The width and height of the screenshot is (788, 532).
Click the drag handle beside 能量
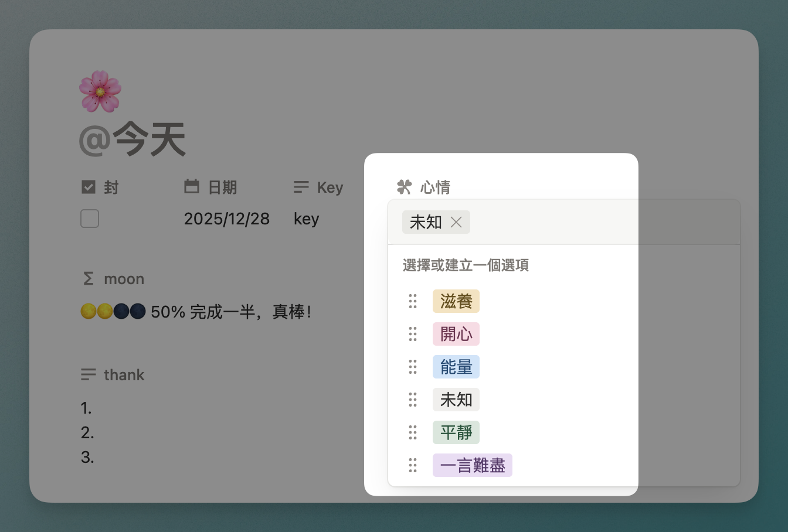[x=413, y=367]
